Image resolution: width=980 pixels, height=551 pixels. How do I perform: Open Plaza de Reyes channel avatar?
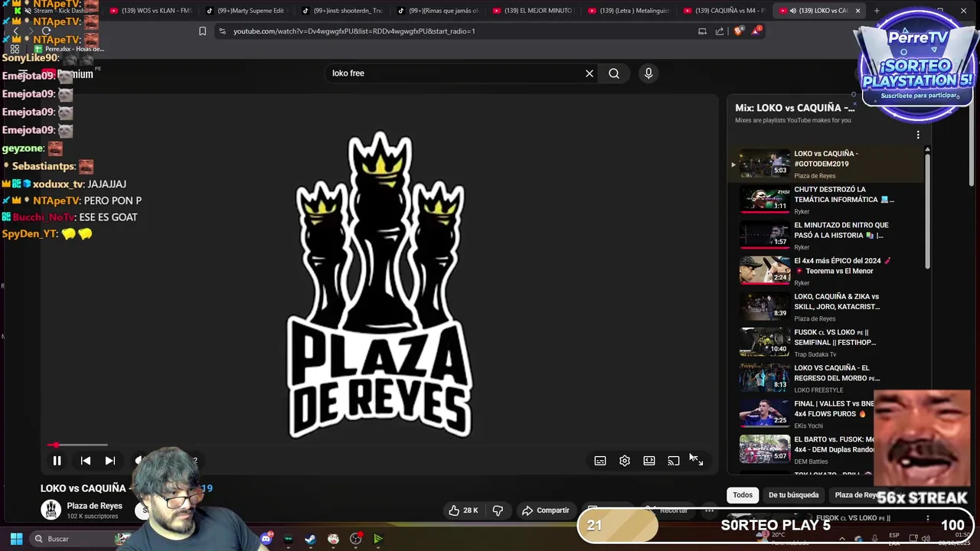pos(51,510)
